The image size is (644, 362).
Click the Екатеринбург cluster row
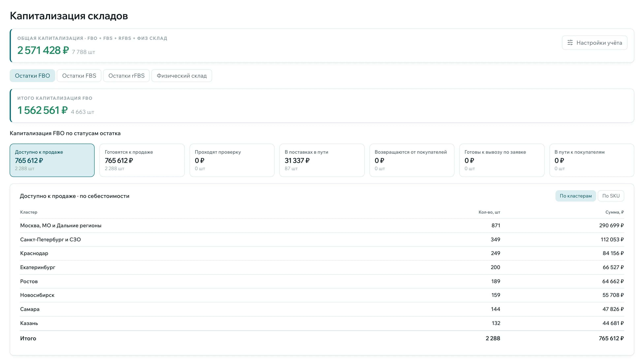point(322,267)
